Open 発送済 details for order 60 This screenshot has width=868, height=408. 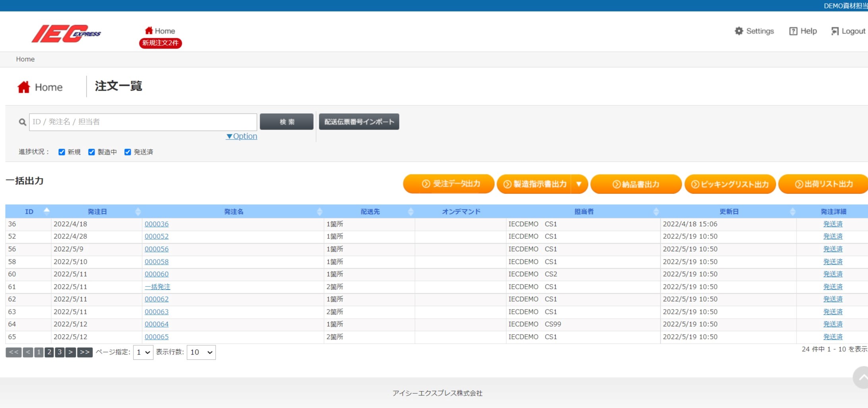click(x=833, y=274)
